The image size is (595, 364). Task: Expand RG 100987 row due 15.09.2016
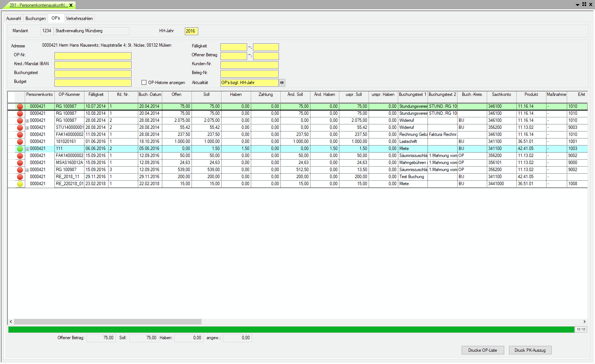27,170
